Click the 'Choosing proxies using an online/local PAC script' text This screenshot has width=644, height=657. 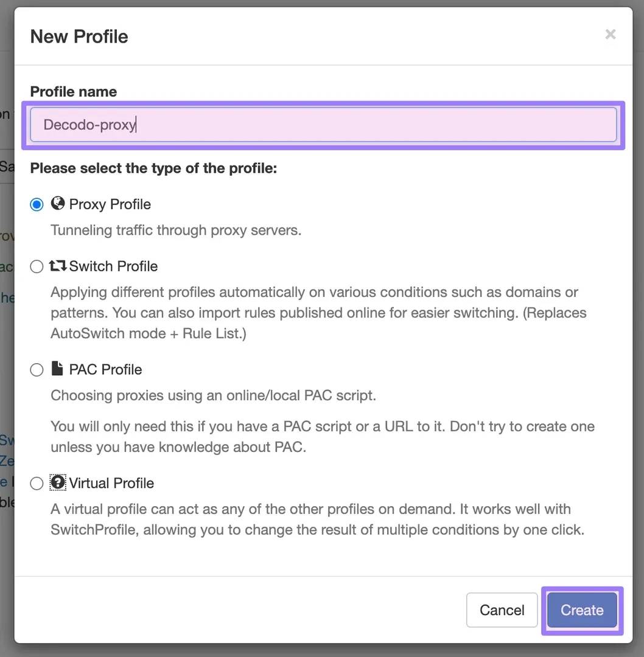(x=213, y=395)
